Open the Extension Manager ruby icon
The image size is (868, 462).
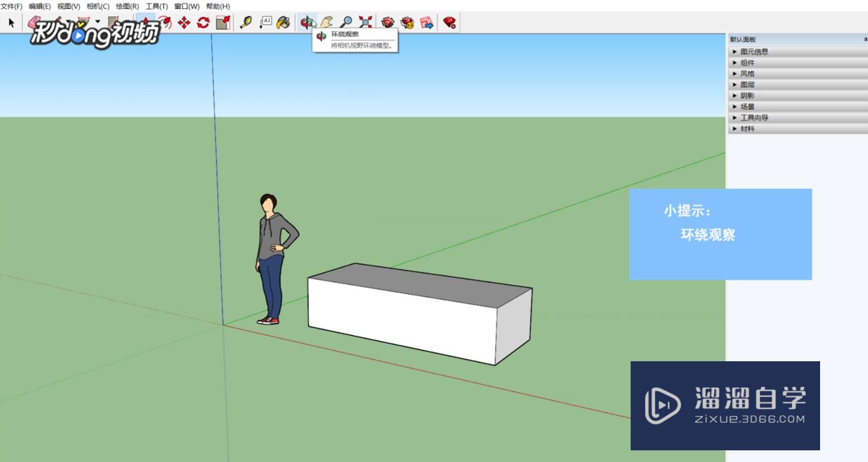(450, 23)
